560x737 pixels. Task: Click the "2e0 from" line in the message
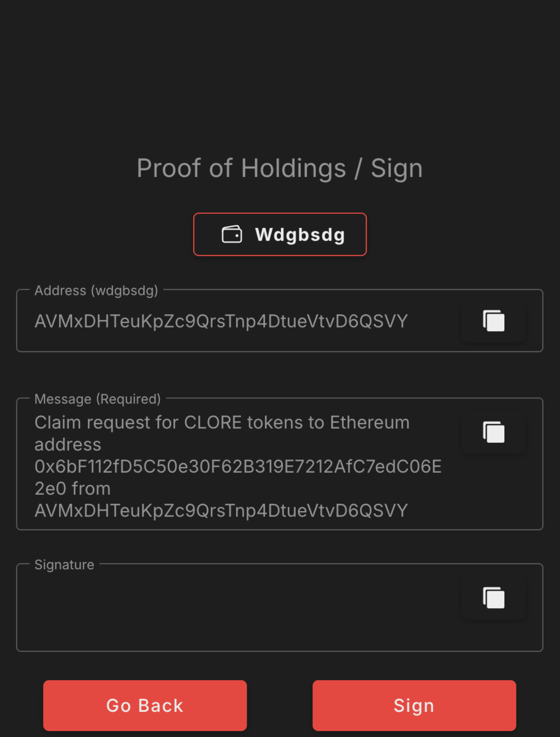(x=73, y=489)
